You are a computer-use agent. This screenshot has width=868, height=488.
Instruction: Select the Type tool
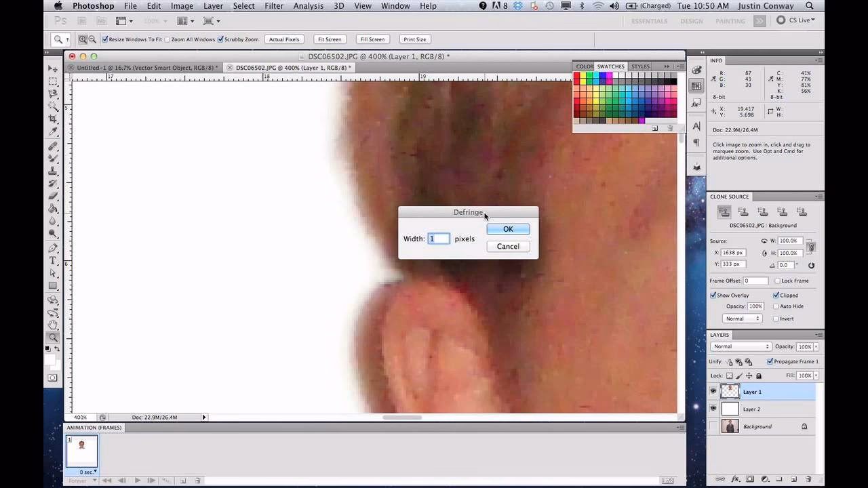point(53,260)
